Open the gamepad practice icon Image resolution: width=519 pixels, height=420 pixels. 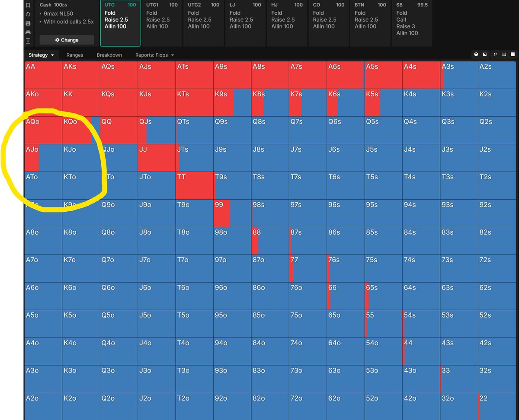coord(28,32)
